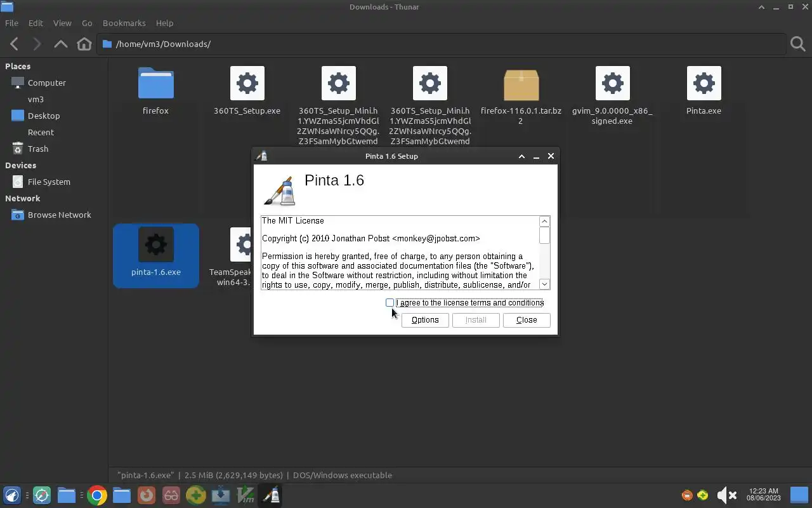Click status bar pinta-1.6.exe details
The height and width of the screenshot is (508, 812).
pos(254,475)
